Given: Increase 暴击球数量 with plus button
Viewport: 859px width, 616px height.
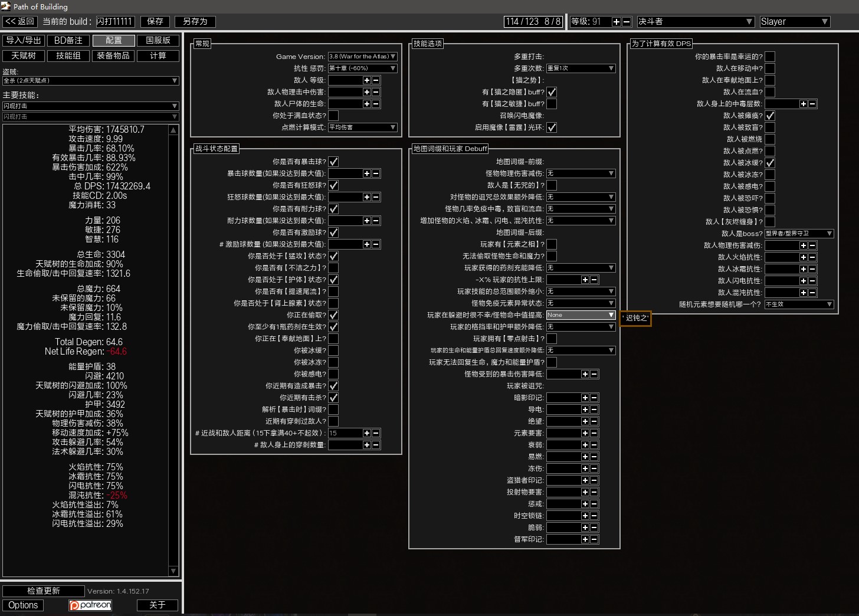Looking at the screenshot, I should 366,173.
